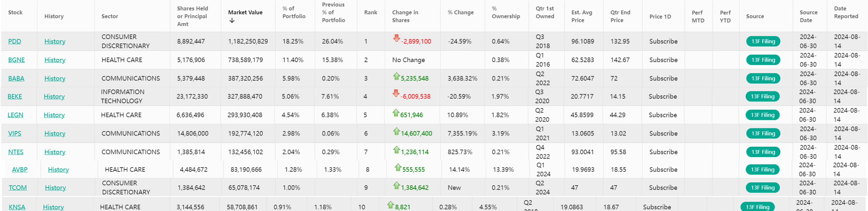
Task: Click the red down arrow in PDD row
Action: [396, 38]
